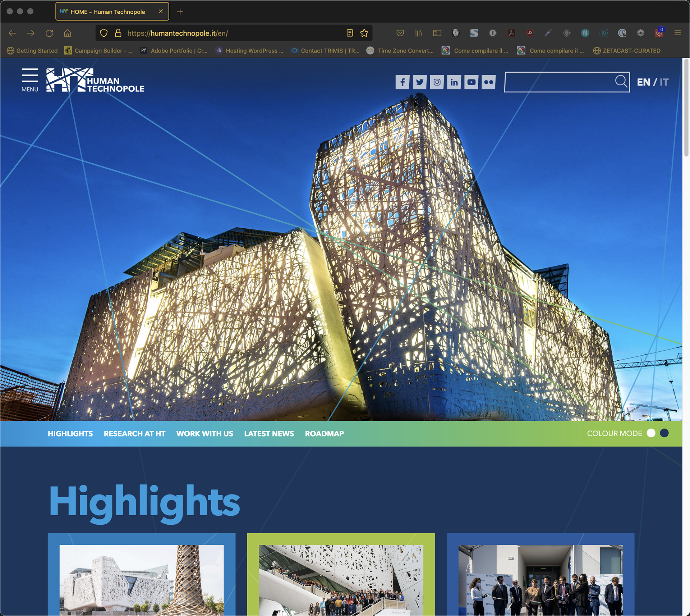
Task: Go to LATEST NEWS section
Action: tap(269, 434)
